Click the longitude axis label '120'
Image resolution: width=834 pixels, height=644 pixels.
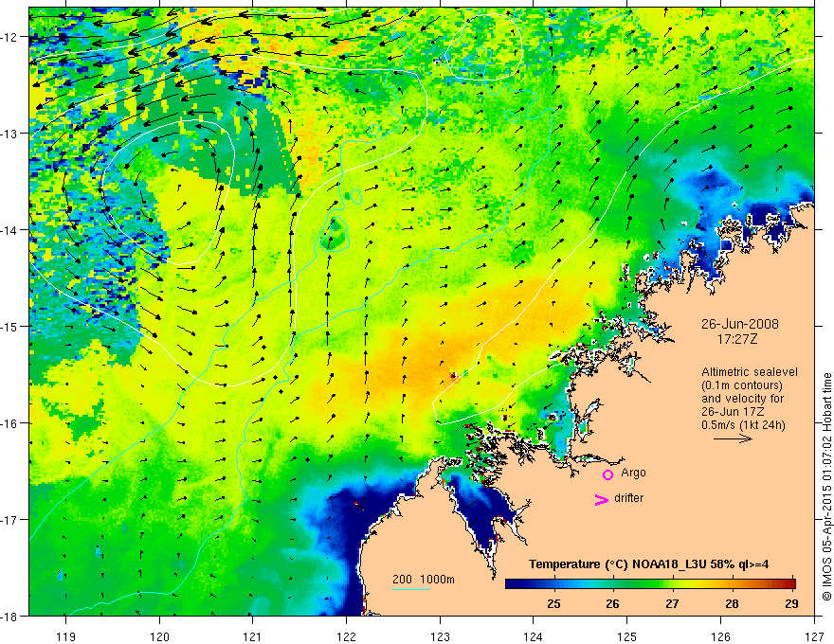[x=159, y=636]
